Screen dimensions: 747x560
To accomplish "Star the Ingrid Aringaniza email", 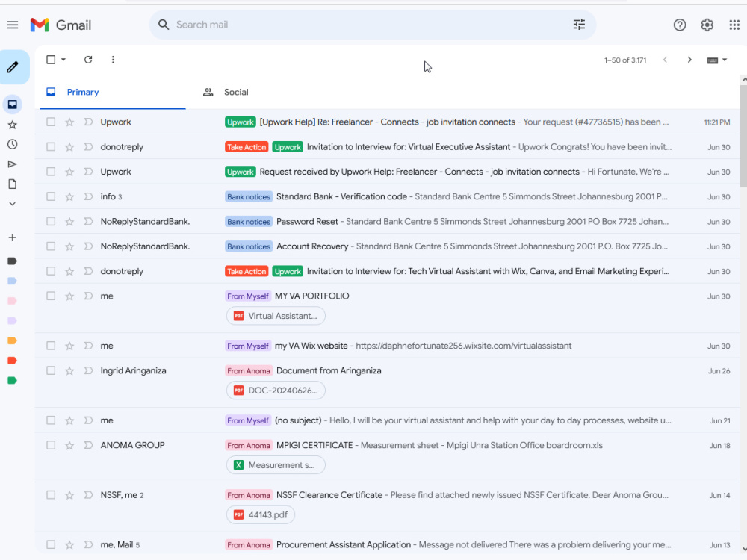I will (69, 371).
